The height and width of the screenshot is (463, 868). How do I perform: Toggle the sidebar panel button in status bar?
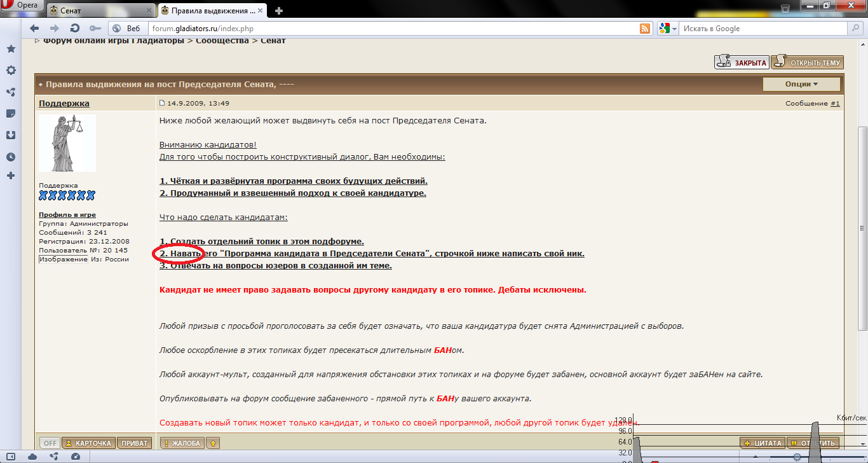tap(11, 457)
